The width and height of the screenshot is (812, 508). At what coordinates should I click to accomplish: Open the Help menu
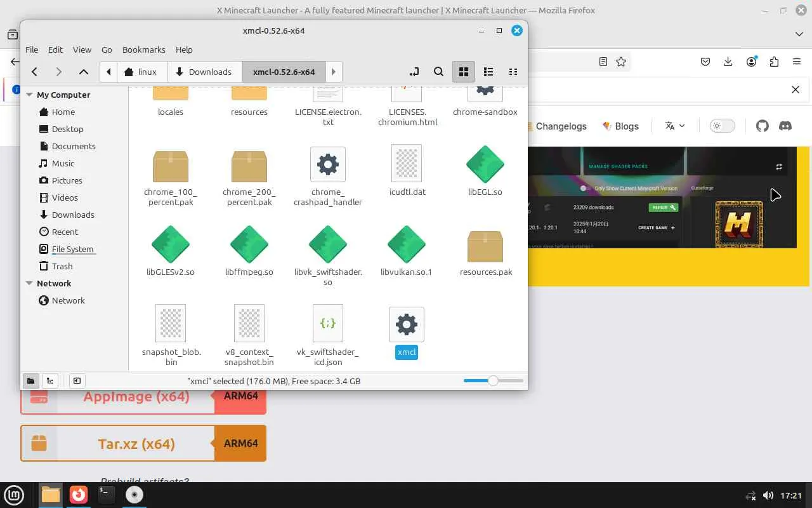tap(184, 50)
